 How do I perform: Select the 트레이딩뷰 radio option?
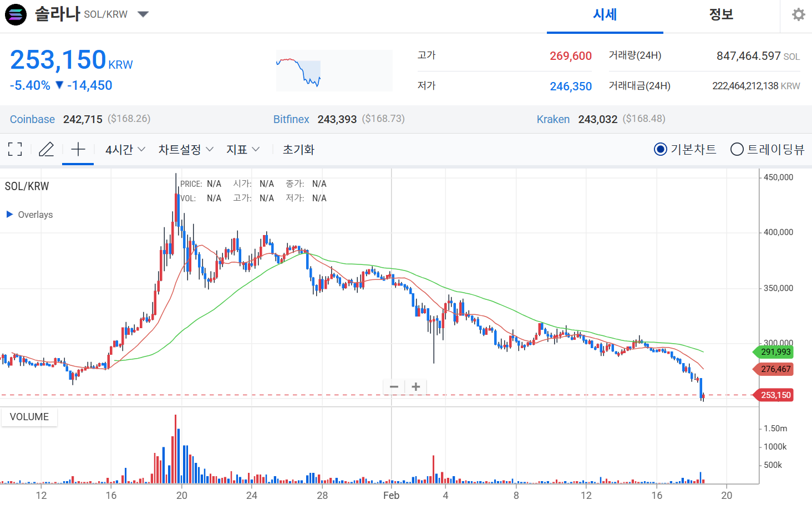click(737, 149)
